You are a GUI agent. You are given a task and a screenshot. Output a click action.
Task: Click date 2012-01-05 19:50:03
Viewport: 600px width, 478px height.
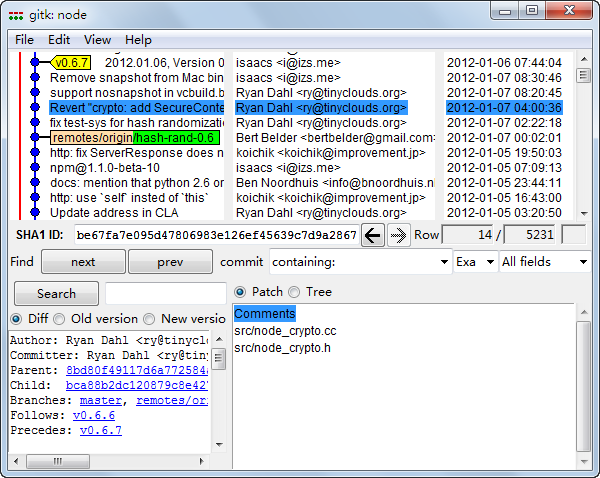click(x=504, y=153)
